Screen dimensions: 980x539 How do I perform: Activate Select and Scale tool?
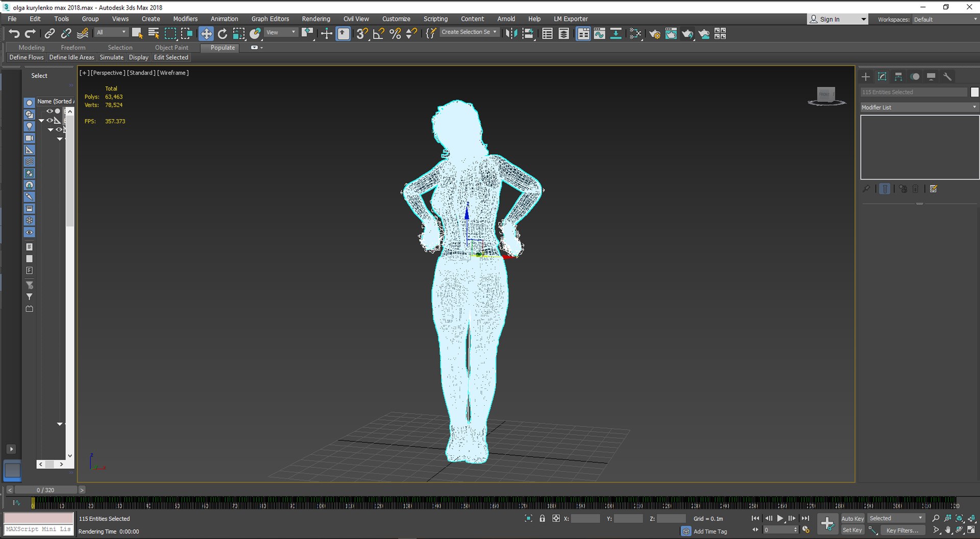(x=239, y=34)
